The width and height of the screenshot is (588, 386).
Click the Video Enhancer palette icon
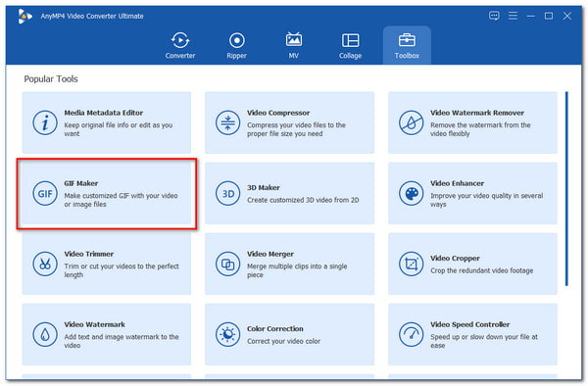pyautogui.click(x=411, y=193)
